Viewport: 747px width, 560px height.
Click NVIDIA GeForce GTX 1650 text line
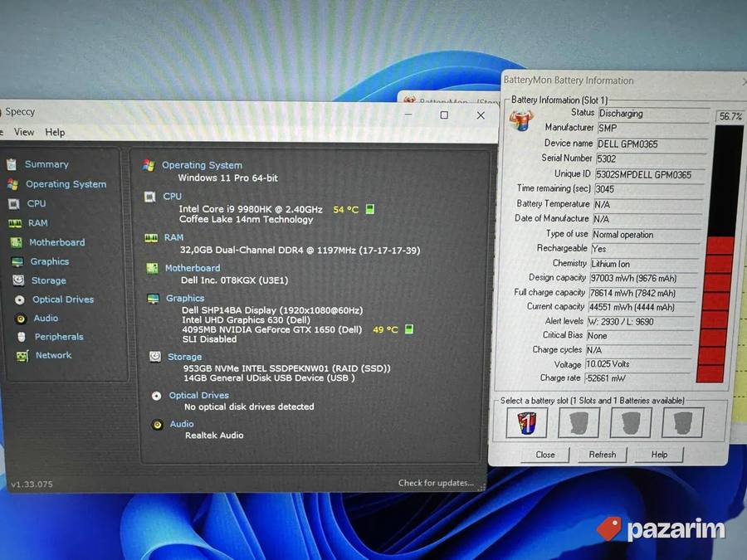pyautogui.click(x=272, y=329)
